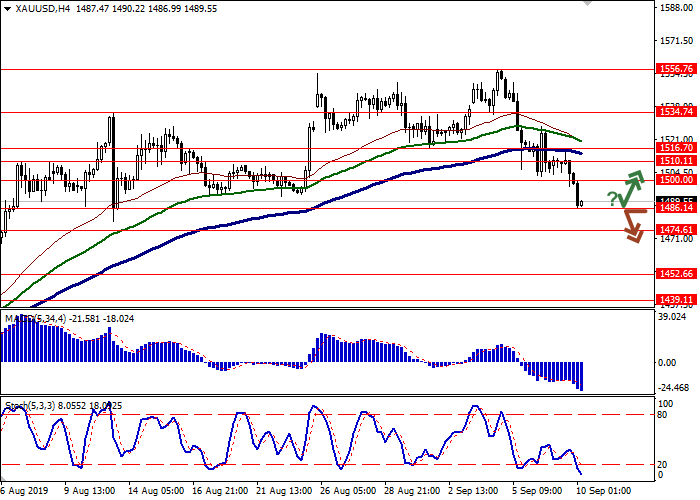Click the Stoch(5,3,3) indicator label
This screenshot has height=500, width=700.
coord(30,405)
